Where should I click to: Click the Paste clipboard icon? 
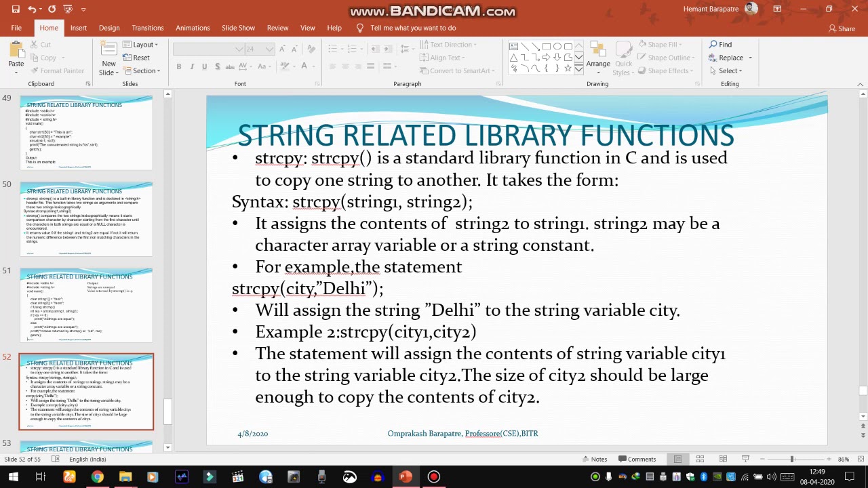coord(16,49)
